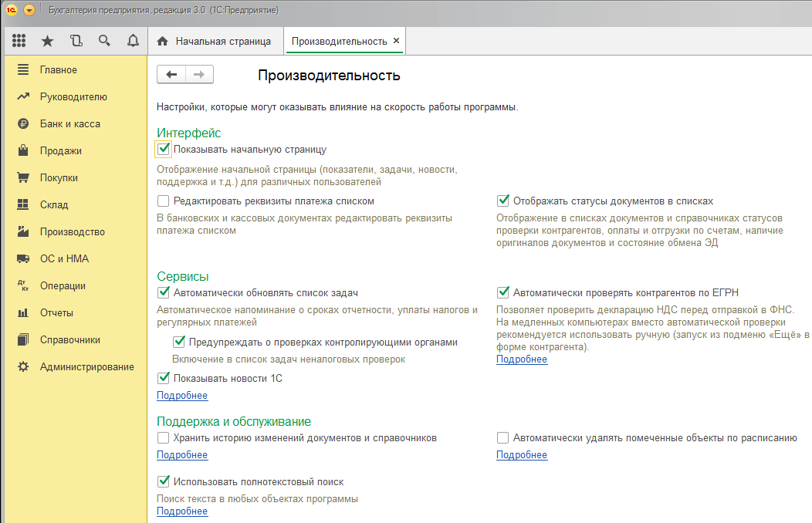Enable Хранить историю изменений checkbox
The image size is (812, 523).
click(163, 437)
